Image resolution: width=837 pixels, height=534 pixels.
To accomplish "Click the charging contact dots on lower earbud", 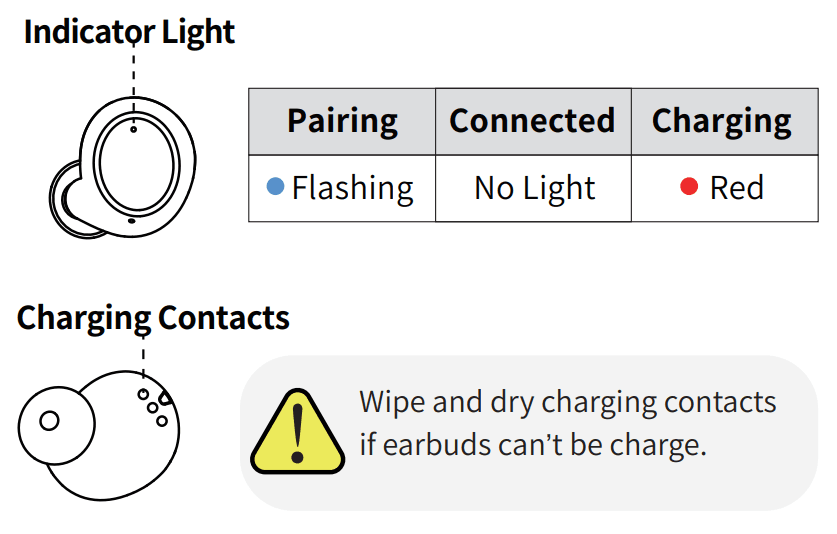I will 154,405.
